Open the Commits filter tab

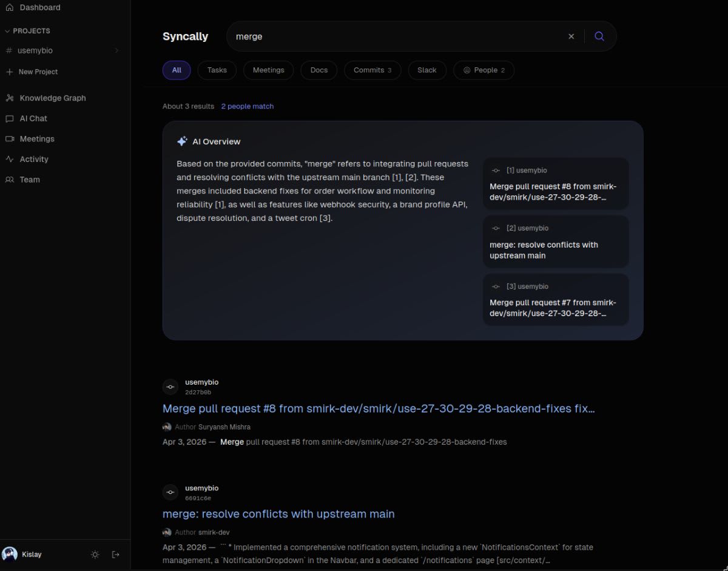pos(372,70)
